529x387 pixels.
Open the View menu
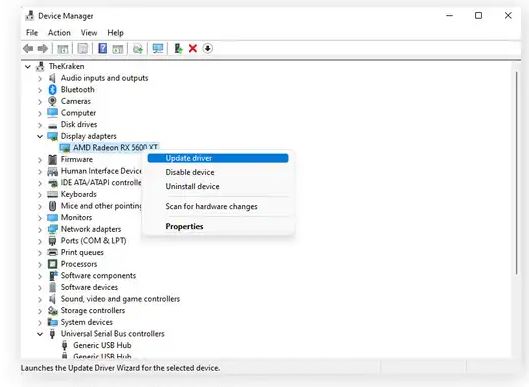click(x=89, y=33)
